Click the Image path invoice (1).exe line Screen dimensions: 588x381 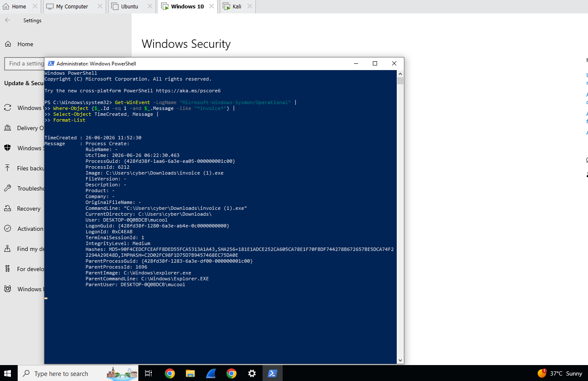[154, 173]
